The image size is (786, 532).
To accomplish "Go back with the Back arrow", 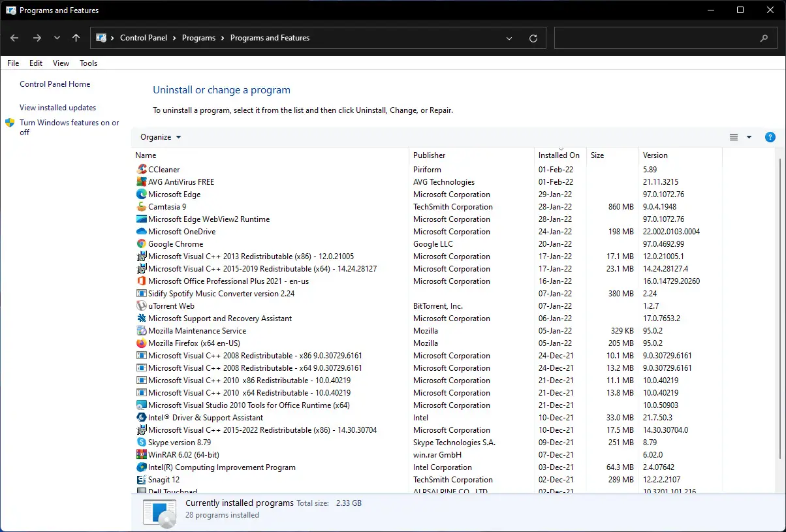I will coord(15,39).
